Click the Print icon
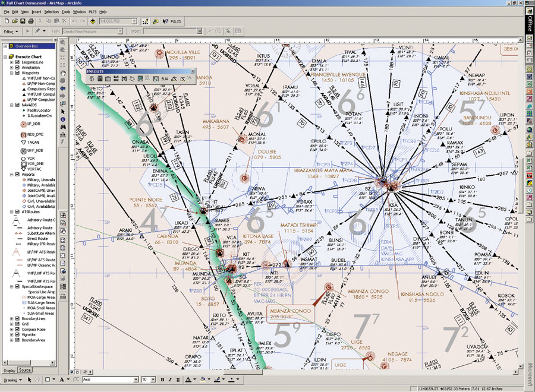The width and height of the screenshot is (535, 392). [30, 20]
